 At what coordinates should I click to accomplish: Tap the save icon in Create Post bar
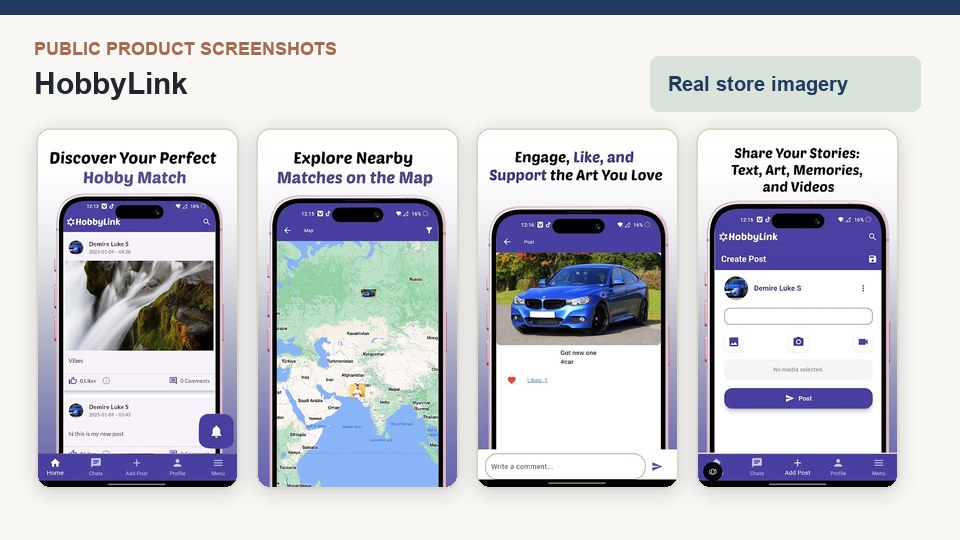pos(872,259)
